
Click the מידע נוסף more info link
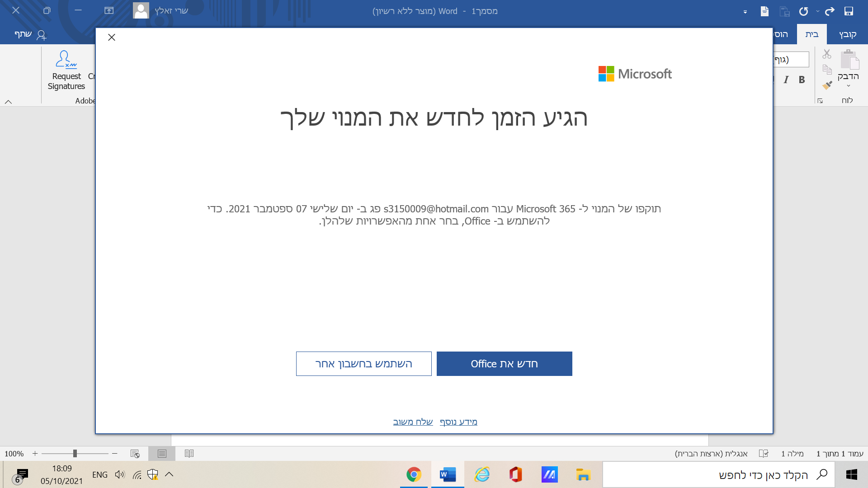pos(458,422)
